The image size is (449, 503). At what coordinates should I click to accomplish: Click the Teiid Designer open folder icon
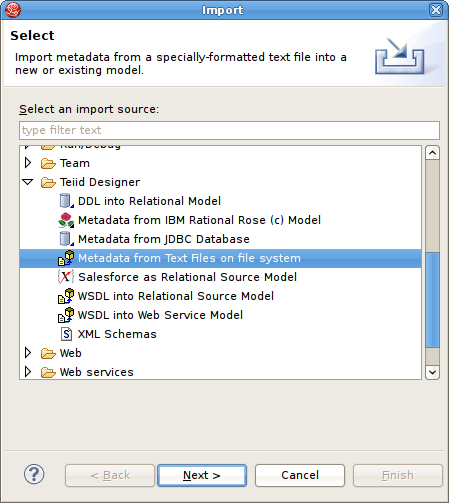tap(48, 182)
